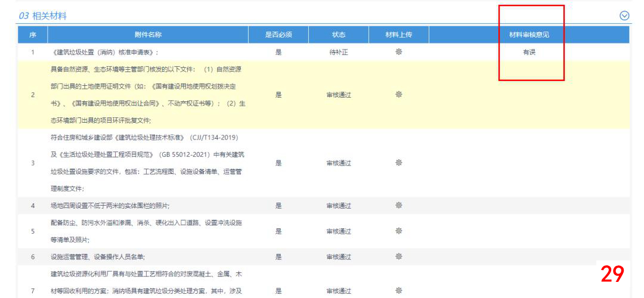The height and width of the screenshot is (298, 644).
Task: Click upload gear icon for row 6
Action: pyautogui.click(x=398, y=257)
